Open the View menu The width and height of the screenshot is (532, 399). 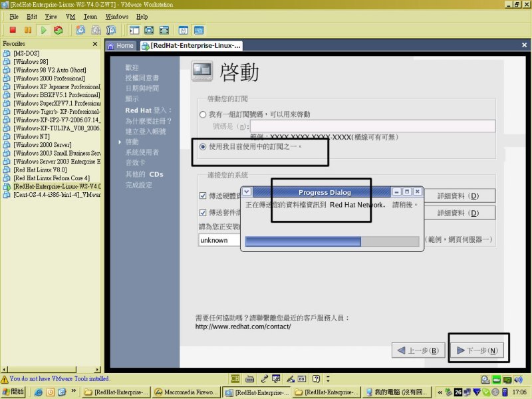tap(51, 17)
